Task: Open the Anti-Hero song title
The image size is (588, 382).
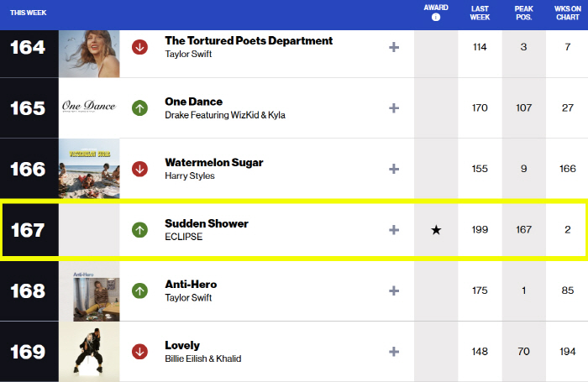Action: point(191,284)
